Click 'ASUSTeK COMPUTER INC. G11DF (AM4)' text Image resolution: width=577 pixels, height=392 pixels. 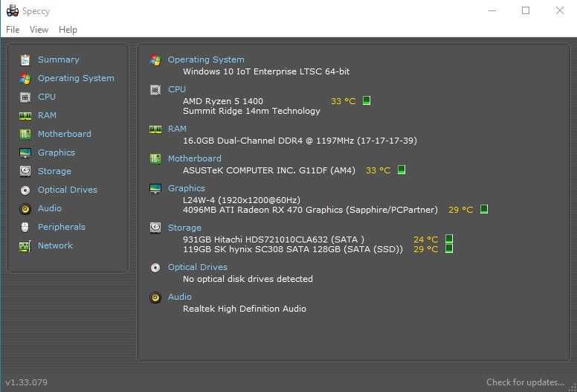tap(269, 170)
